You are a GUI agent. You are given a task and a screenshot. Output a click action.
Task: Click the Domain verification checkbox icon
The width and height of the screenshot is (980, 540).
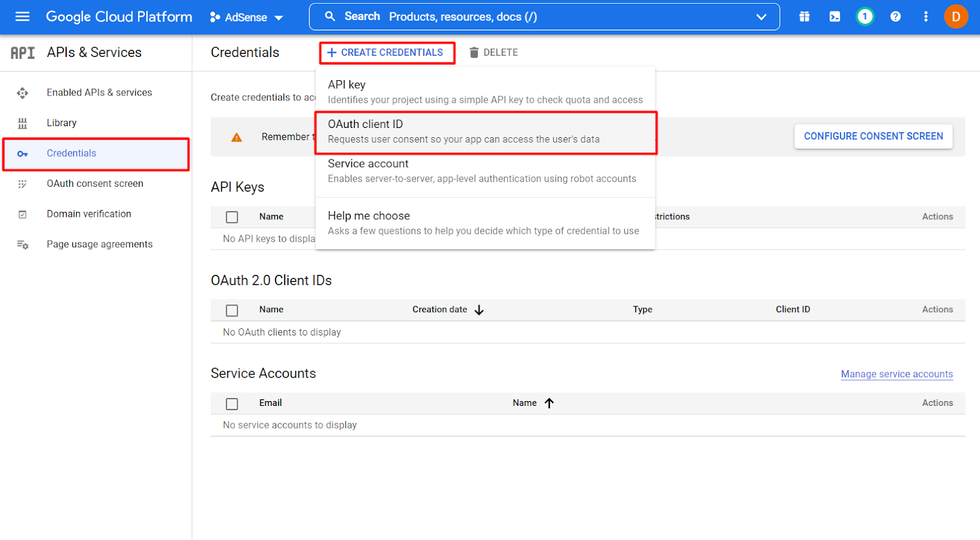23,214
